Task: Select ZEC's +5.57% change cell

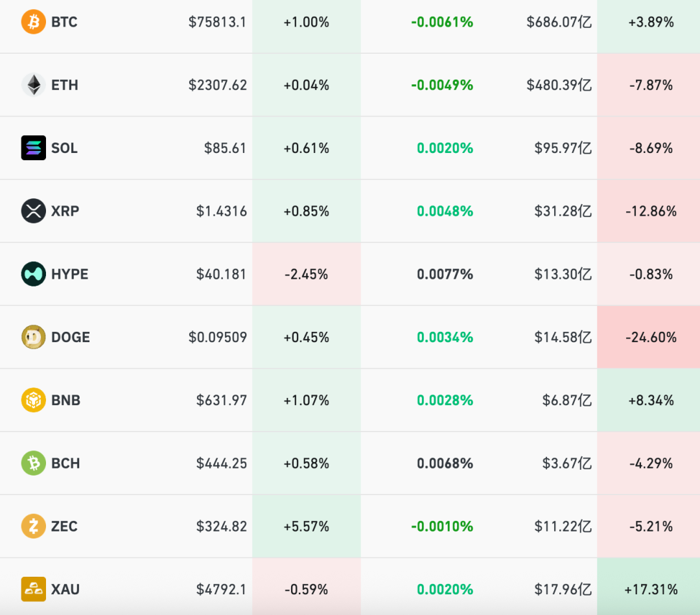Action: click(x=306, y=526)
